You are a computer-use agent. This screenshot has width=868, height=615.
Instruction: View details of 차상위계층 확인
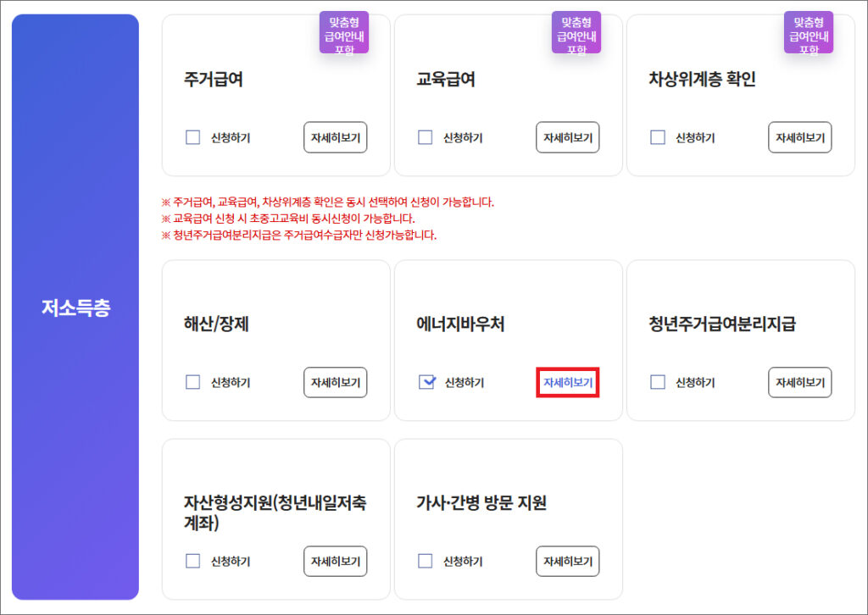coord(799,137)
